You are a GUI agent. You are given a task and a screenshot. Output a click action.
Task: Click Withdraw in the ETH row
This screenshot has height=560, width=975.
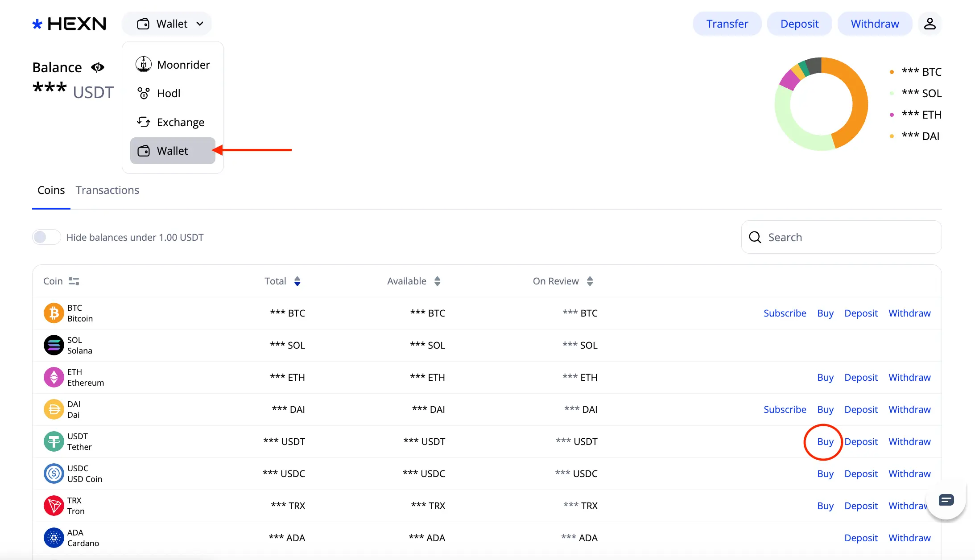click(909, 377)
